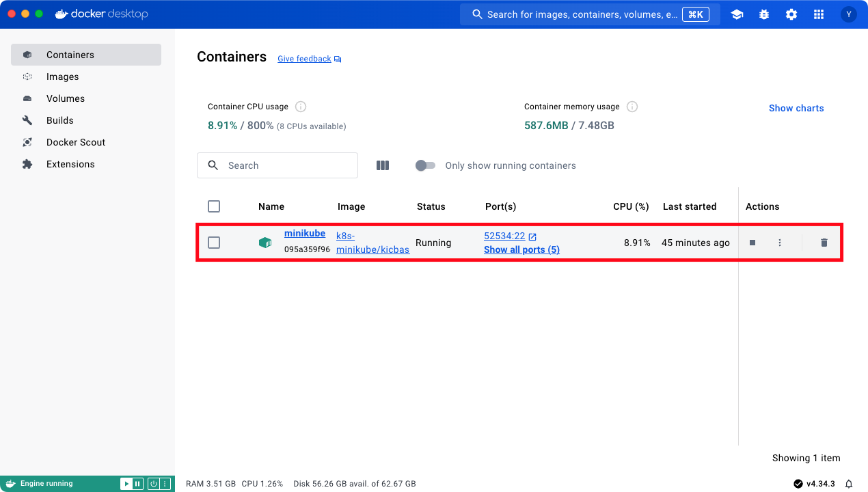Open the Learning center graduation cap icon
Screen dimensions: 868x492
pos(737,14)
